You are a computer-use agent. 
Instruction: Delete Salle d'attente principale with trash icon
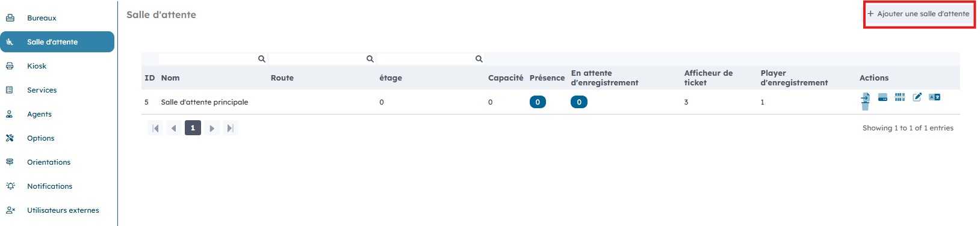(865, 106)
